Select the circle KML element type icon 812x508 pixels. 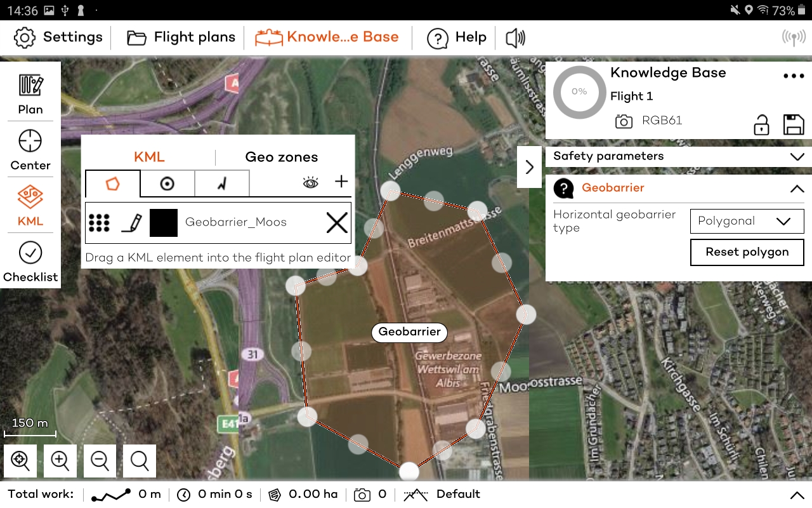tap(167, 184)
